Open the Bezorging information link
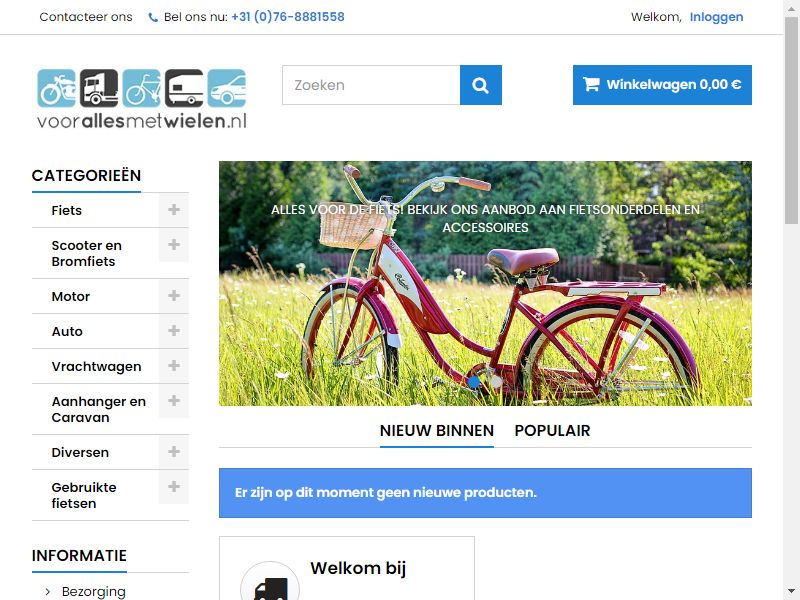Screen dimensions: 800x600 tap(93, 591)
